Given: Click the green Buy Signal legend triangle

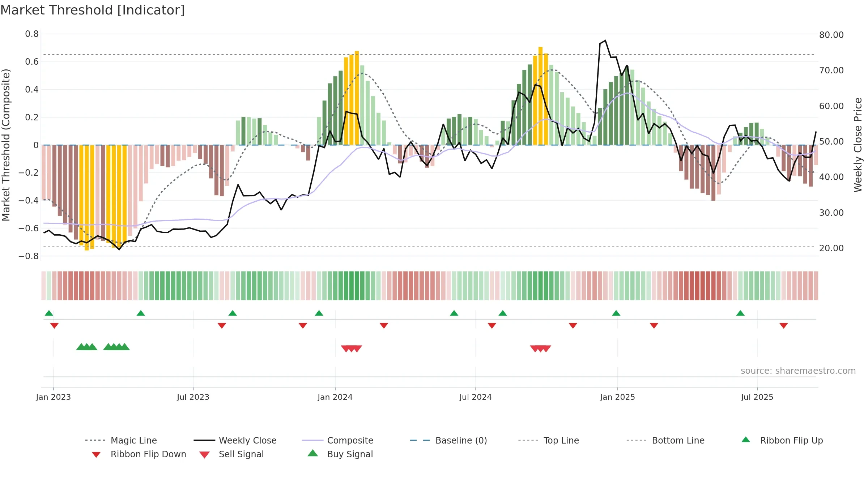Looking at the screenshot, I should click(x=313, y=453).
